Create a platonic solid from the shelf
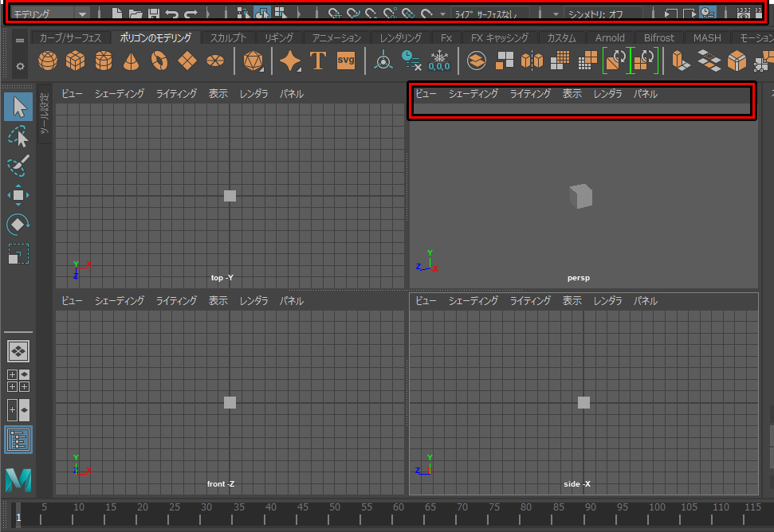 pos(253,61)
